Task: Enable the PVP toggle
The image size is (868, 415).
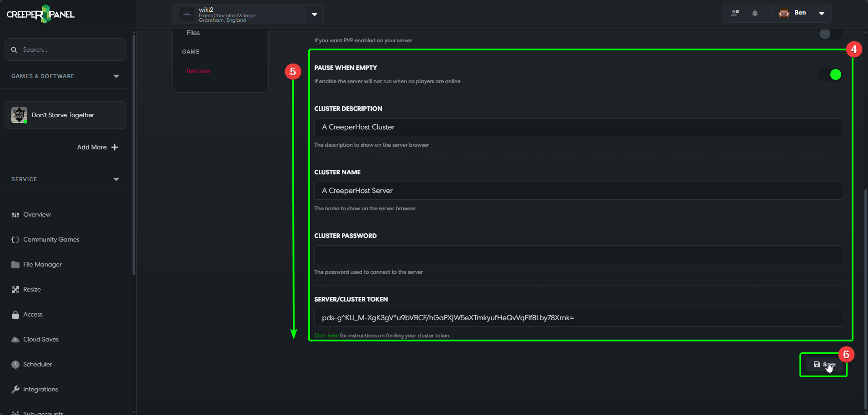Action: 829,34
